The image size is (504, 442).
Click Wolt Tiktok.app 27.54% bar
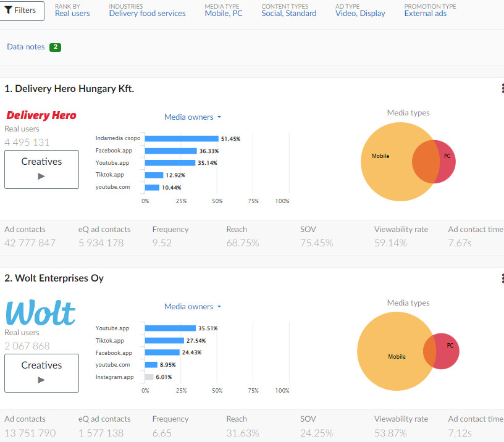[164, 341]
